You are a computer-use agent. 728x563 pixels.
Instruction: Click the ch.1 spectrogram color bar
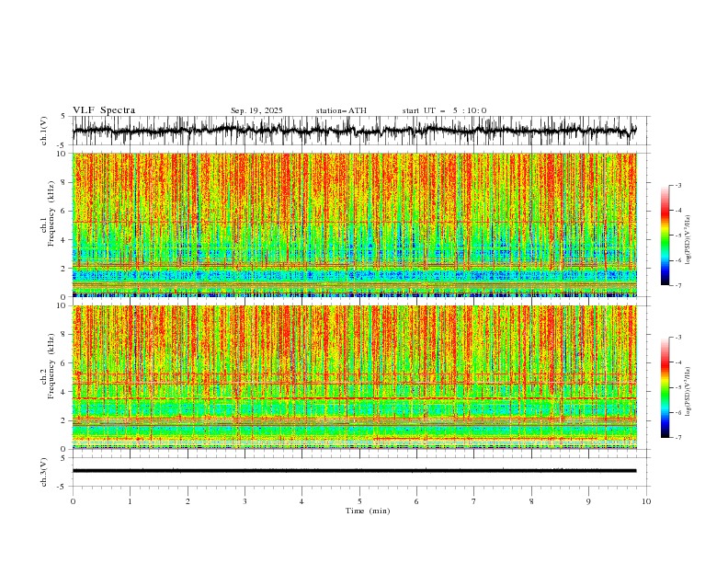[x=665, y=236]
